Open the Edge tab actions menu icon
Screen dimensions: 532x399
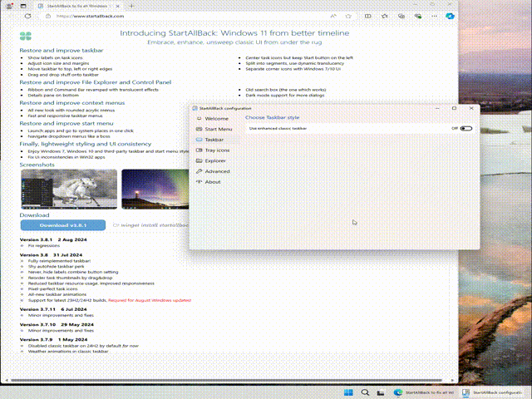click(x=23, y=6)
